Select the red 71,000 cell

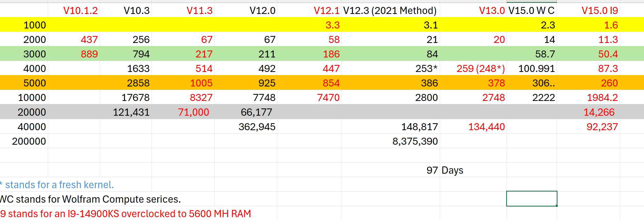[183, 112]
